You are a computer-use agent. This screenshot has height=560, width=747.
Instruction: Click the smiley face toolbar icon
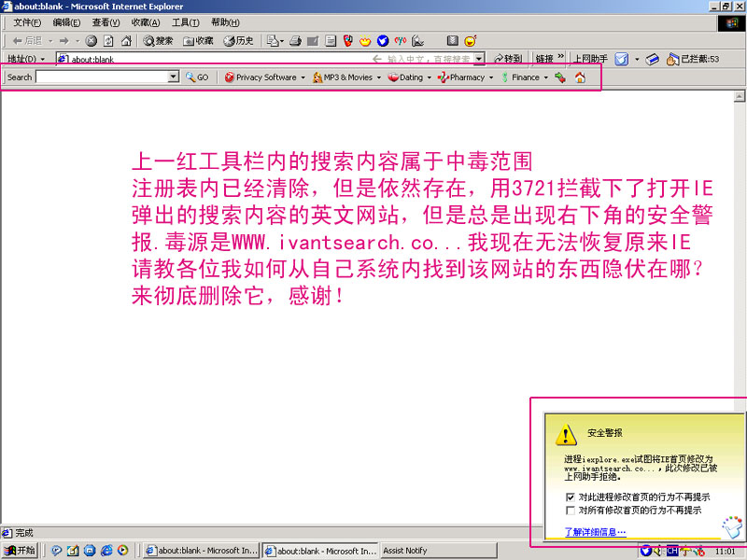click(x=471, y=41)
